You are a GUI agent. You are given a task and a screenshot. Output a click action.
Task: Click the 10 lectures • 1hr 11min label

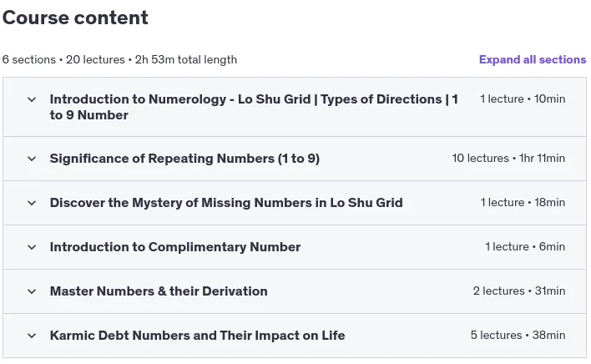508,158
